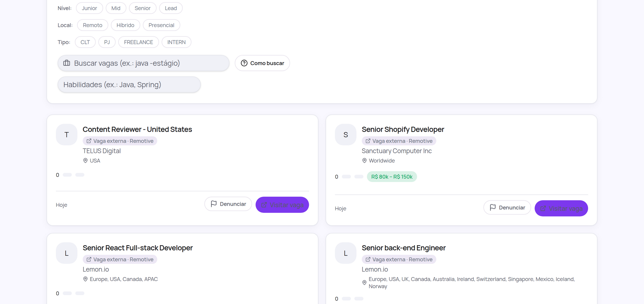
Task: Click the L avatar on the Senior React Full-stack Developer card
Action: [x=67, y=253]
